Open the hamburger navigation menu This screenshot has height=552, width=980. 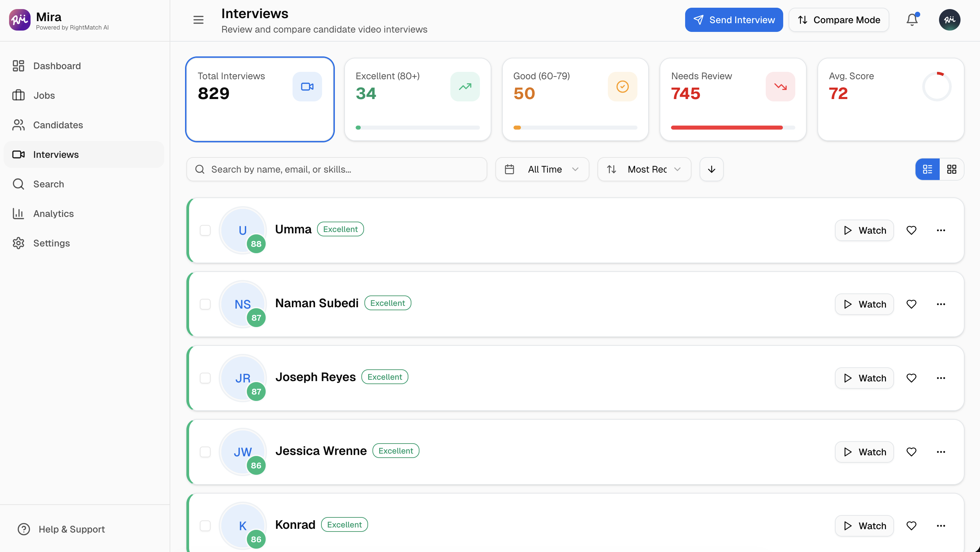(198, 20)
